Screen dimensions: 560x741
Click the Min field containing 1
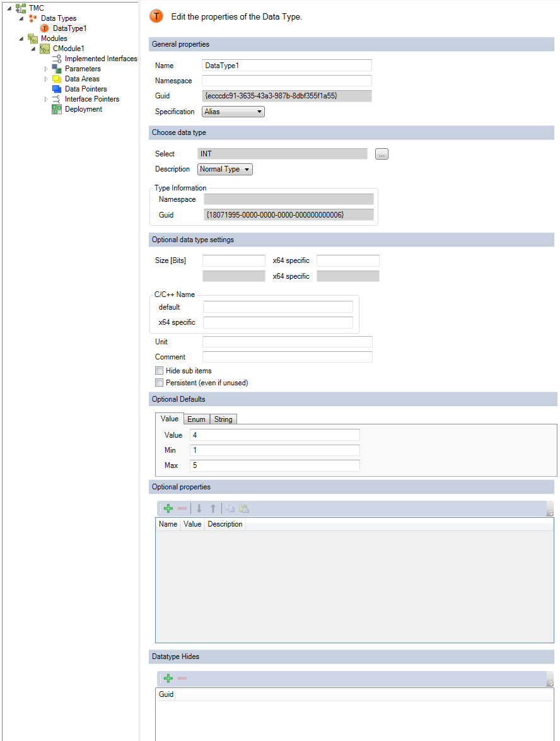(x=275, y=450)
